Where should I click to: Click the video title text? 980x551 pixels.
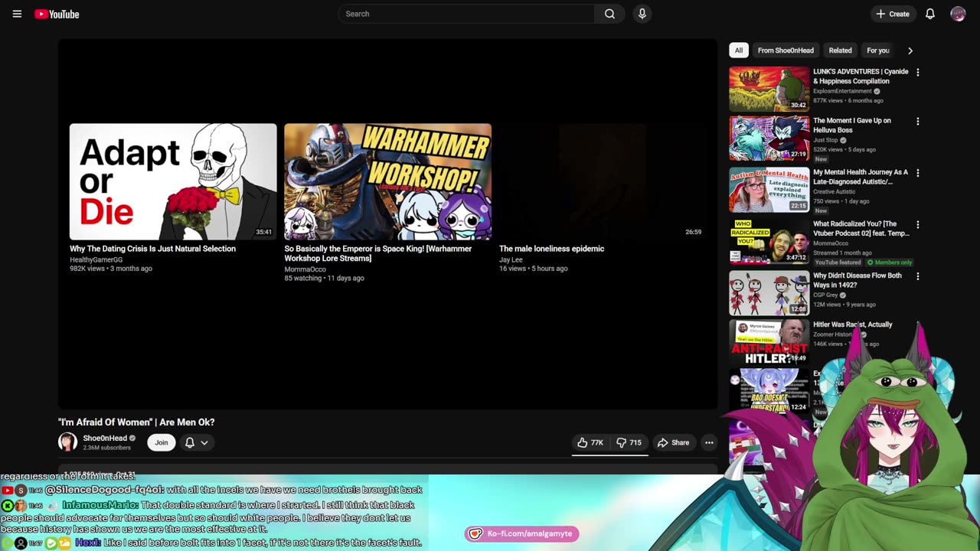[x=136, y=422]
